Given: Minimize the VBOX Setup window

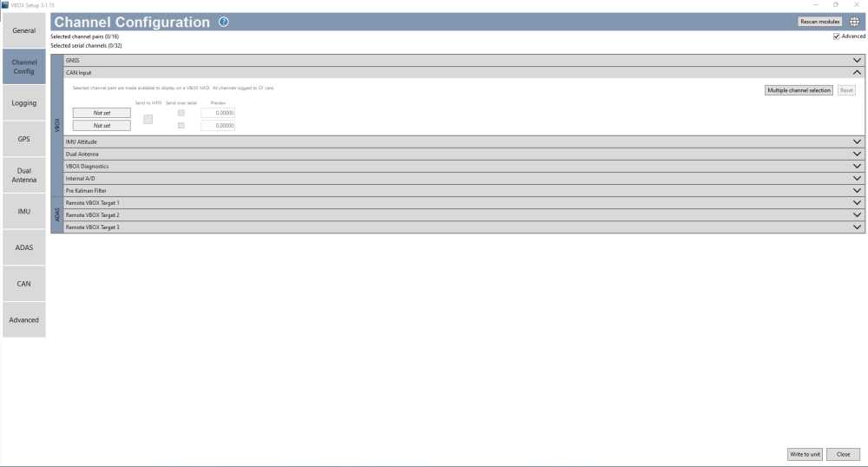Looking at the screenshot, I should (x=815, y=4).
